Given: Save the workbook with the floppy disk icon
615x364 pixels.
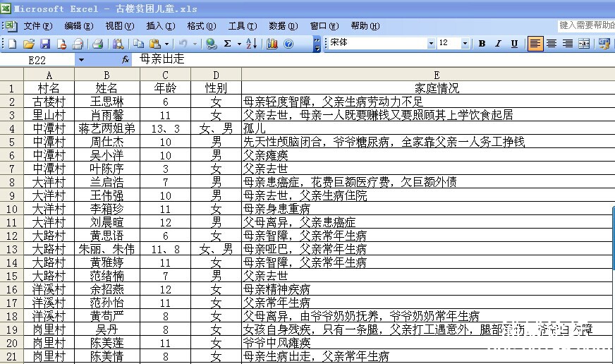Looking at the screenshot, I should pyautogui.click(x=44, y=44).
